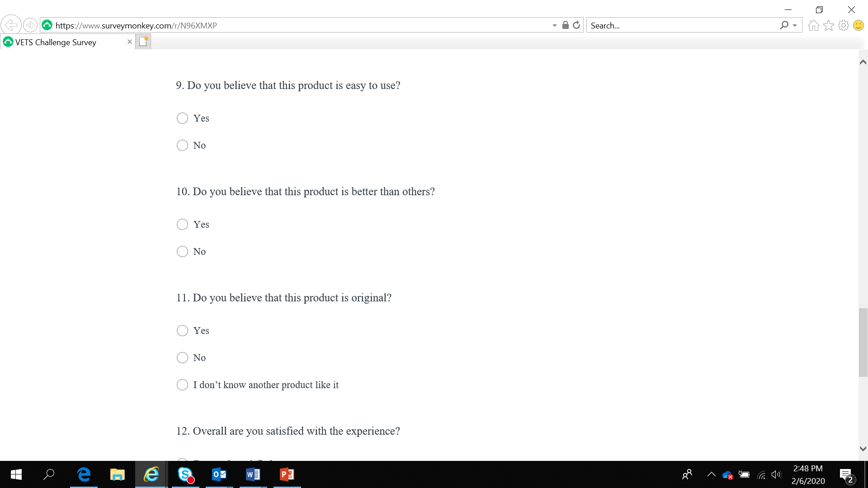Open PowerPoint from the taskbar
Screen dimensions: 868x488
click(287, 474)
